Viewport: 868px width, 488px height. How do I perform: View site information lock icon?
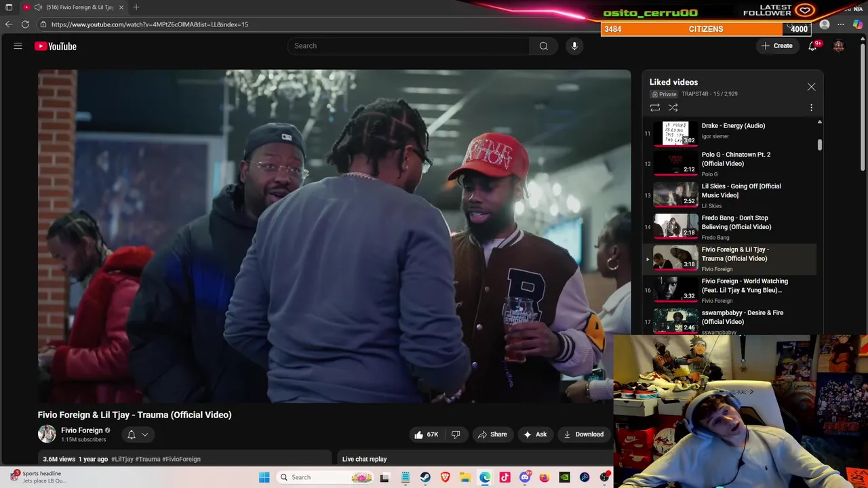click(43, 24)
